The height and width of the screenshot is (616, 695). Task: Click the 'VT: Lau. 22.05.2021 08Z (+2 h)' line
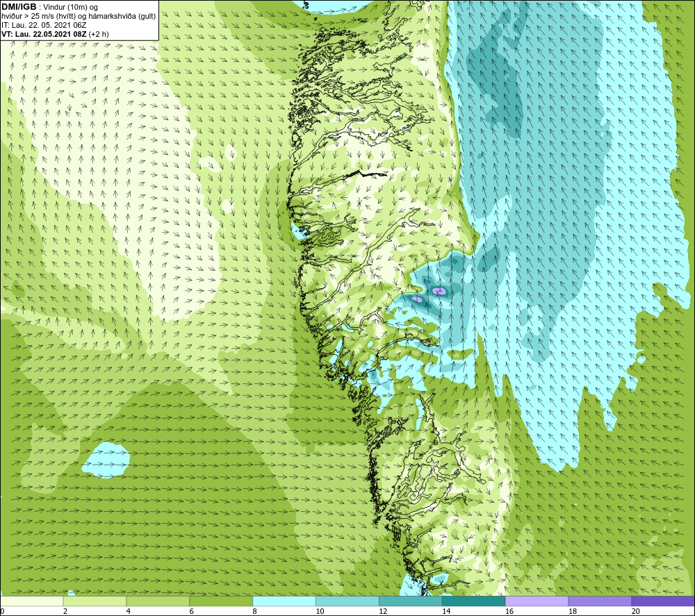click(x=55, y=34)
